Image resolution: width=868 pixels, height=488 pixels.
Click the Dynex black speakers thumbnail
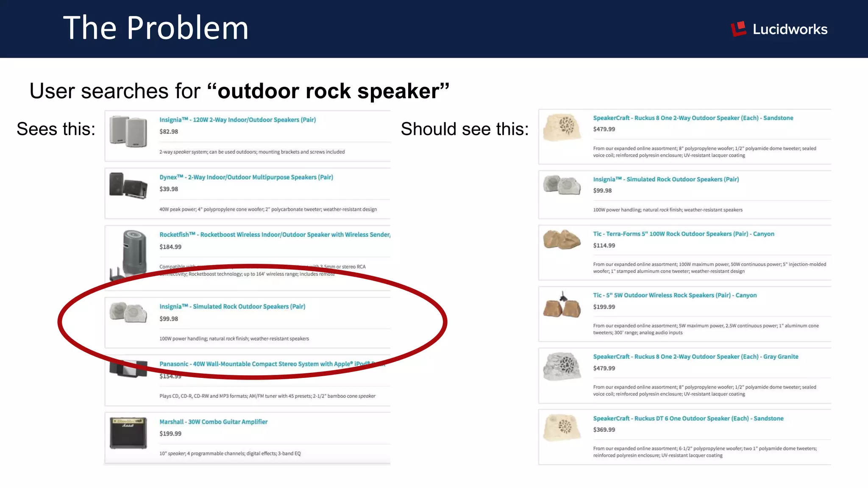click(128, 186)
